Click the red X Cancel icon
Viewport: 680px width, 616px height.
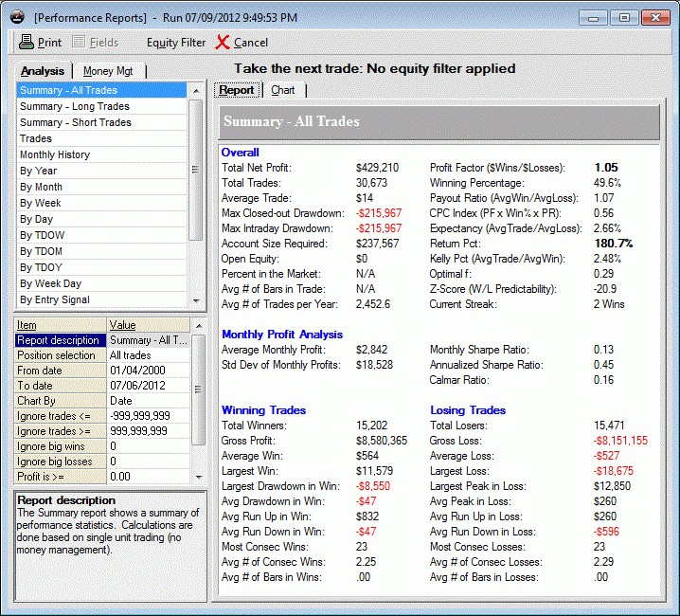click(x=223, y=42)
